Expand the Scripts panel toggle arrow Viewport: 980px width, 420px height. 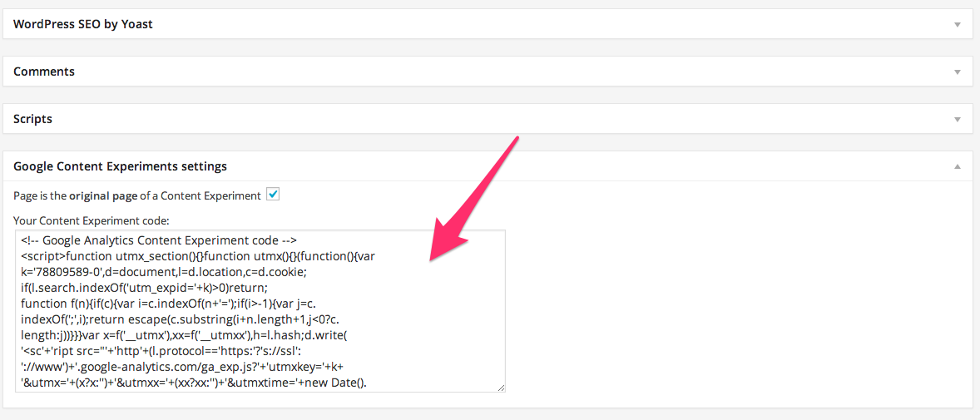(958, 120)
